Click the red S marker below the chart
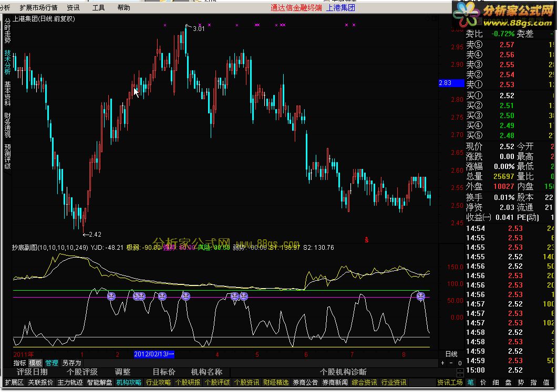The image size is (558, 392). [366, 240]
